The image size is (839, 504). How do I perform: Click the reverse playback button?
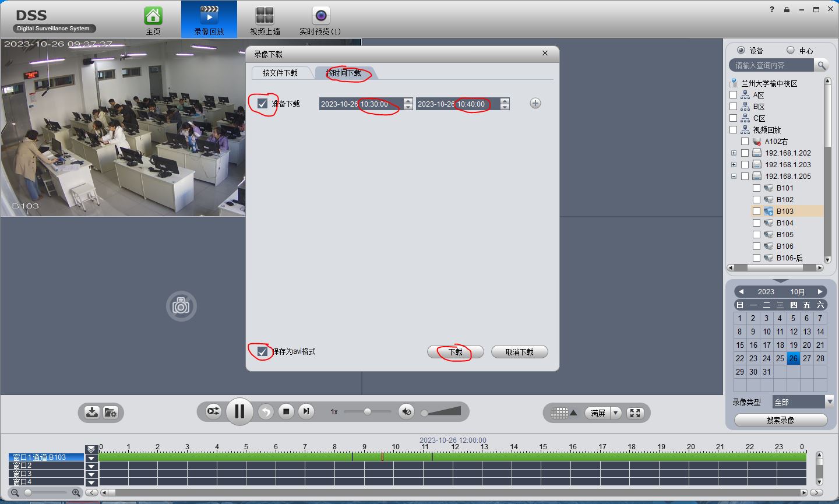[266, 412]
